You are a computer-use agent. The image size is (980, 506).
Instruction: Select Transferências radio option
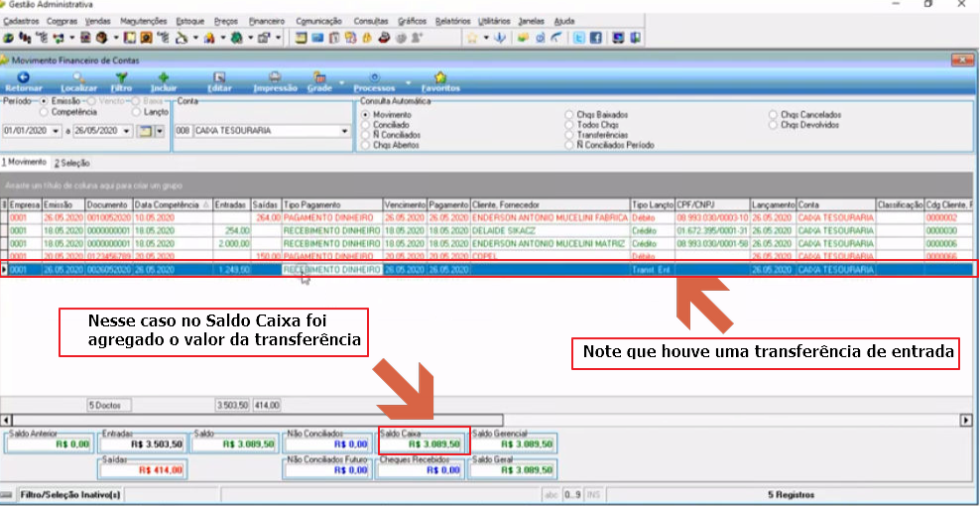point(568,135)
